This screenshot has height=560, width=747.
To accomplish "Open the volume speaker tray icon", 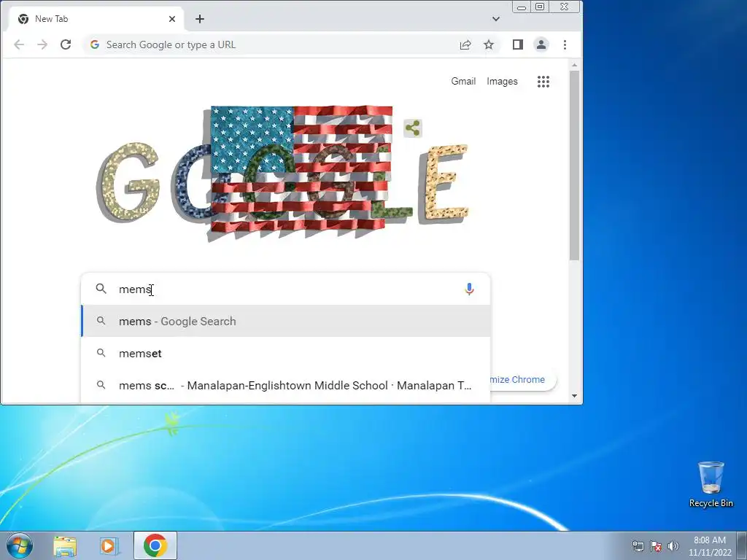I will pos(673,546).
